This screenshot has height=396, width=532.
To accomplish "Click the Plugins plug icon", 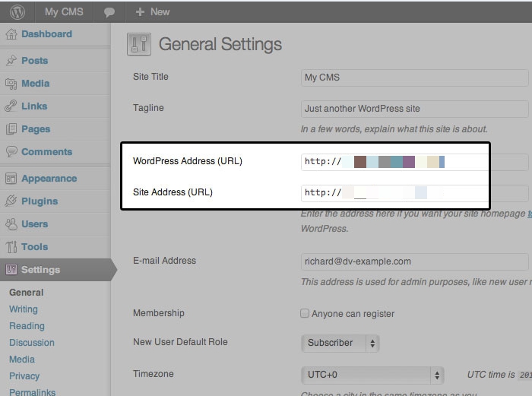I will point(11,201).
